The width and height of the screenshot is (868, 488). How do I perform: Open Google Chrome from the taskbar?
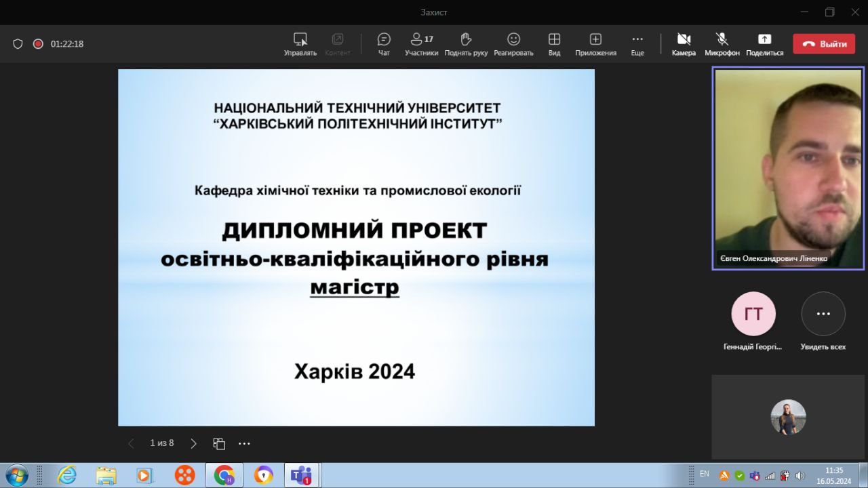click(224, 475)
